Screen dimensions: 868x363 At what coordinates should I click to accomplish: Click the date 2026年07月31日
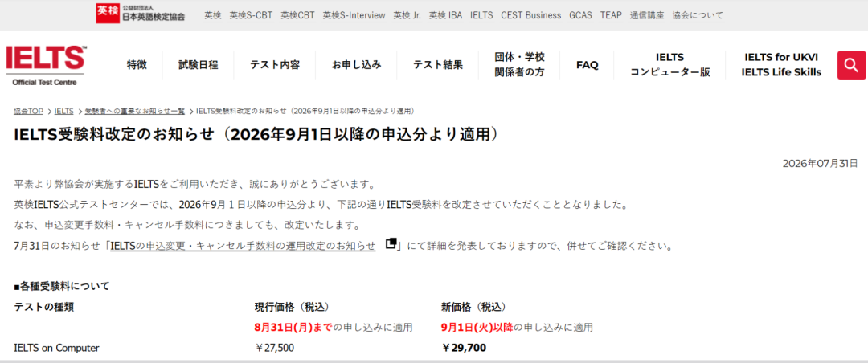[x=820, y=163]
